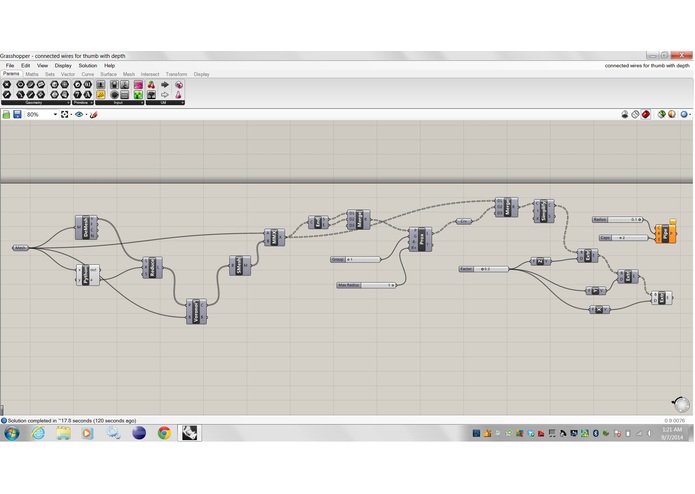This screenshot has width=695, height=494.
Task: Switch to the Surface tab
Action: click(108, 74)
